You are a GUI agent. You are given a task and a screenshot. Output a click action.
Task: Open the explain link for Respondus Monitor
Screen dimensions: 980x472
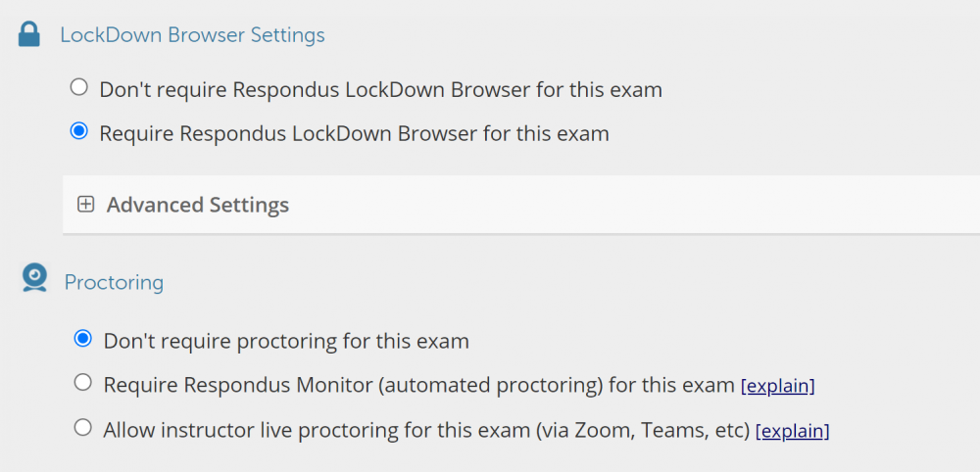coord(778,386)
